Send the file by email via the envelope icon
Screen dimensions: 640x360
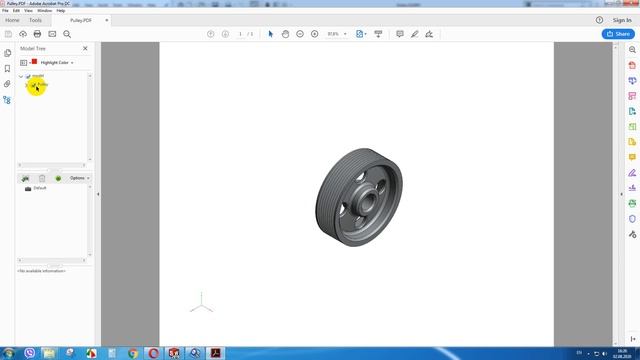[x=52, y=34]
